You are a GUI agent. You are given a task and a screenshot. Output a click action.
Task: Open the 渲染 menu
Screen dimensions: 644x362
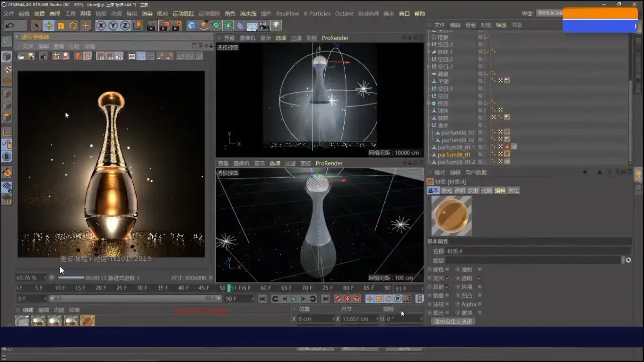[x=147, y=14]
